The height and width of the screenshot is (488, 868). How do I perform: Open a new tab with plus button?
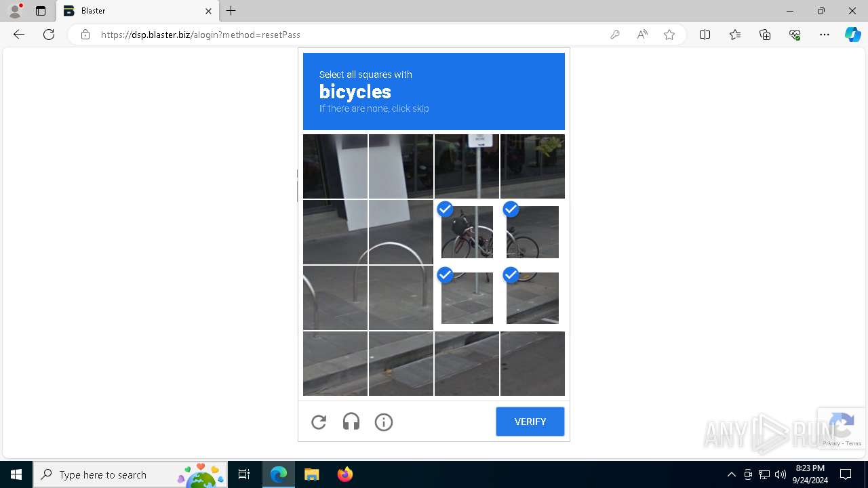[231, 11]
